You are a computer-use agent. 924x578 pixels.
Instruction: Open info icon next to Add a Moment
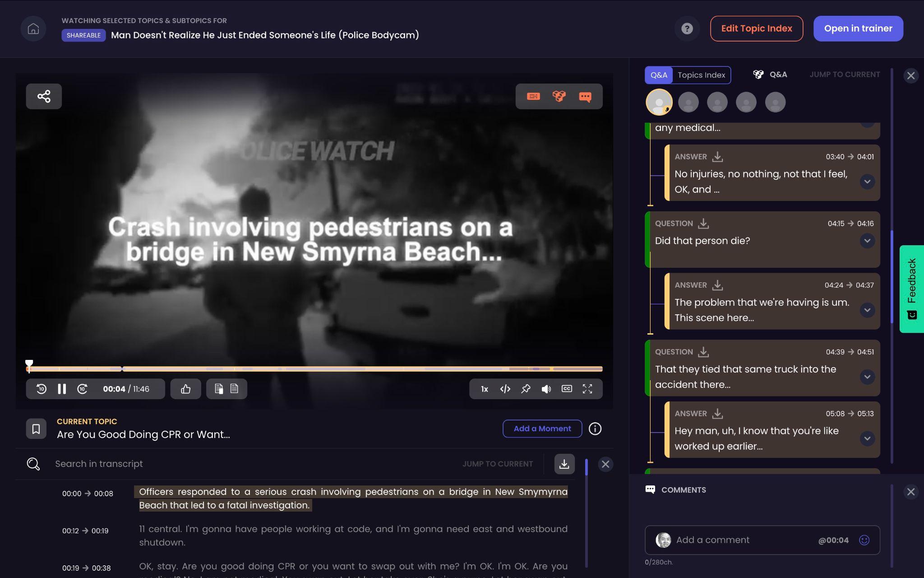(595, 429)
